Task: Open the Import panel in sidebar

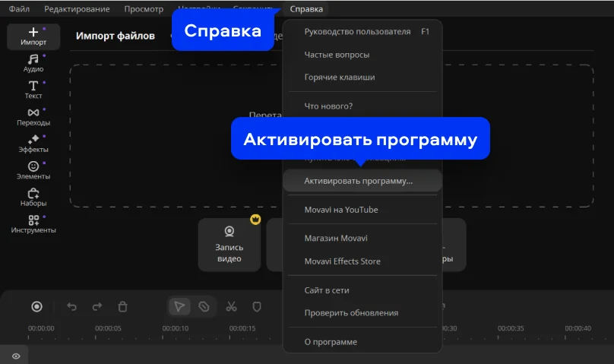Action: [33, 36]
